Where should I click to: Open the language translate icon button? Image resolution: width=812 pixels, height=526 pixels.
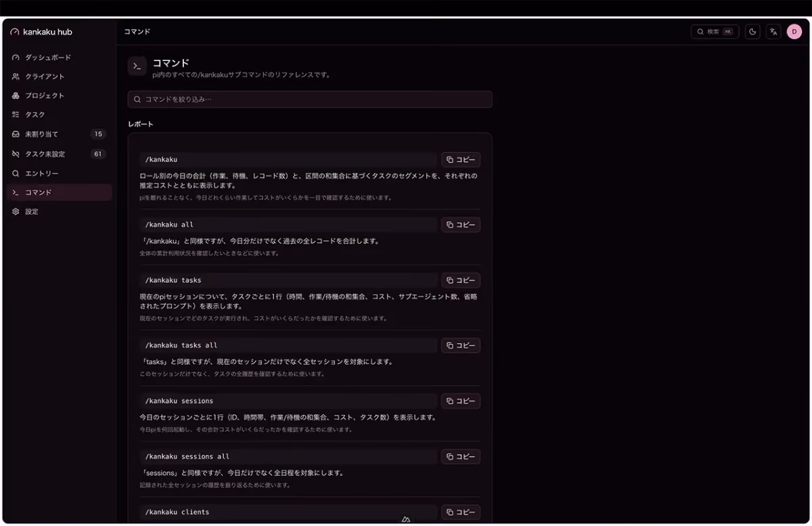point(773,32)
